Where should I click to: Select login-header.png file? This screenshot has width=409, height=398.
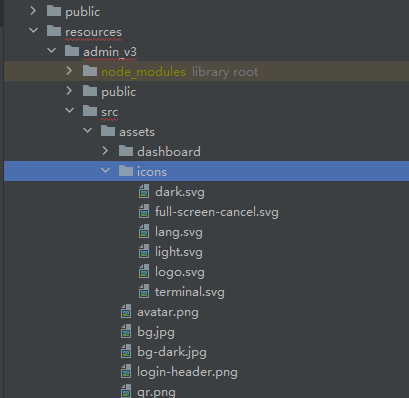point(187,372)
